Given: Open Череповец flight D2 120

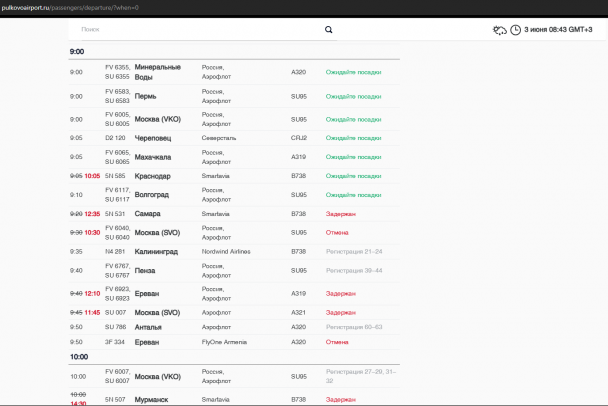Looking at the screenshot, I should 234,138.
